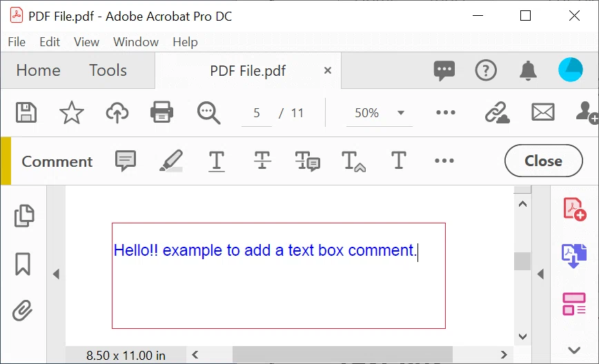Switch to the Tools tab
The width and height of the screenshot is (599, 364).
[x=108, y=70]
